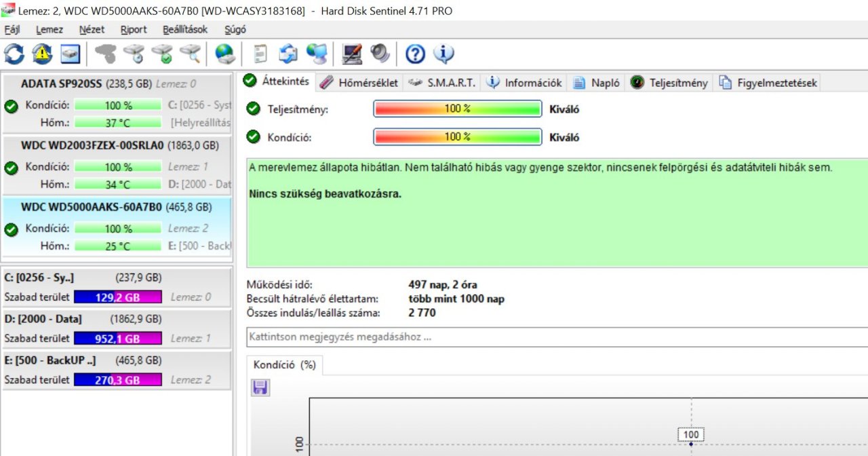Click the WD5000AAKS temperature bar 25 °C
The width and height of the screenshot is (868, 456).
point(118,246)
